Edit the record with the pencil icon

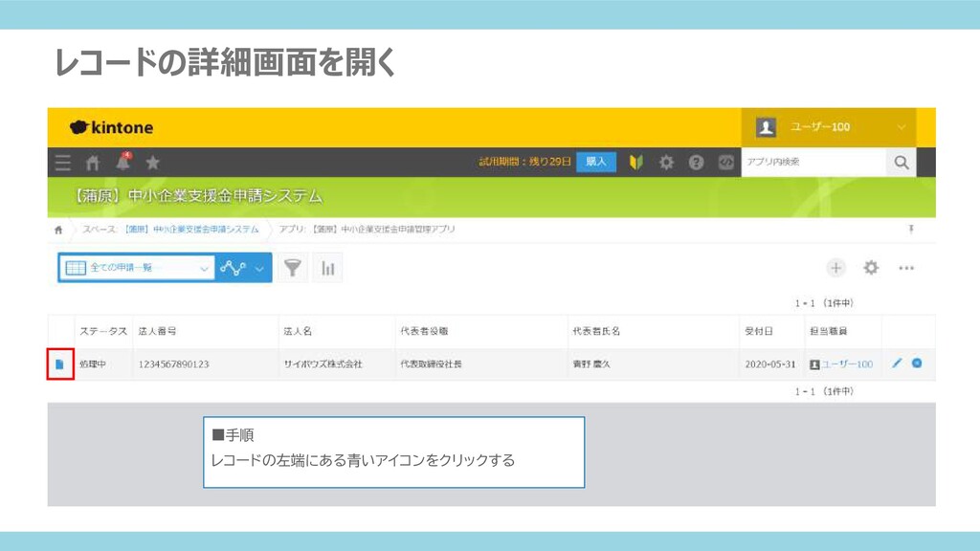(897, 364)
